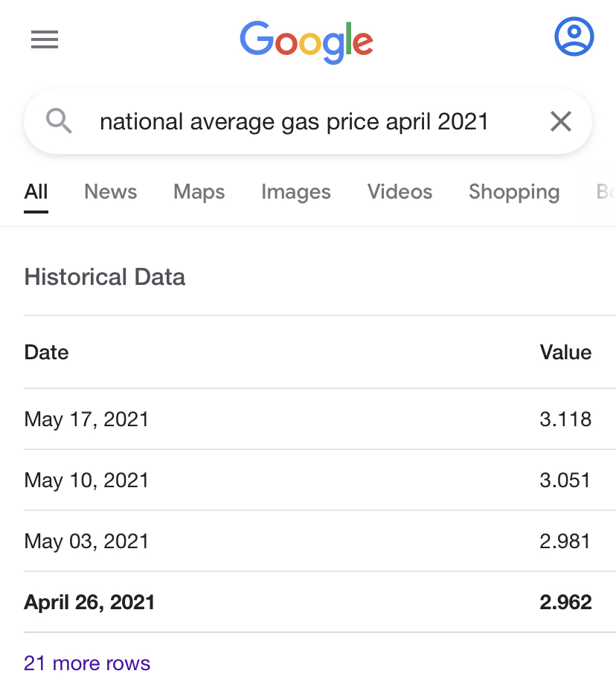
Task: Expand the 21 more rows link
Action: tap(87, 663)
